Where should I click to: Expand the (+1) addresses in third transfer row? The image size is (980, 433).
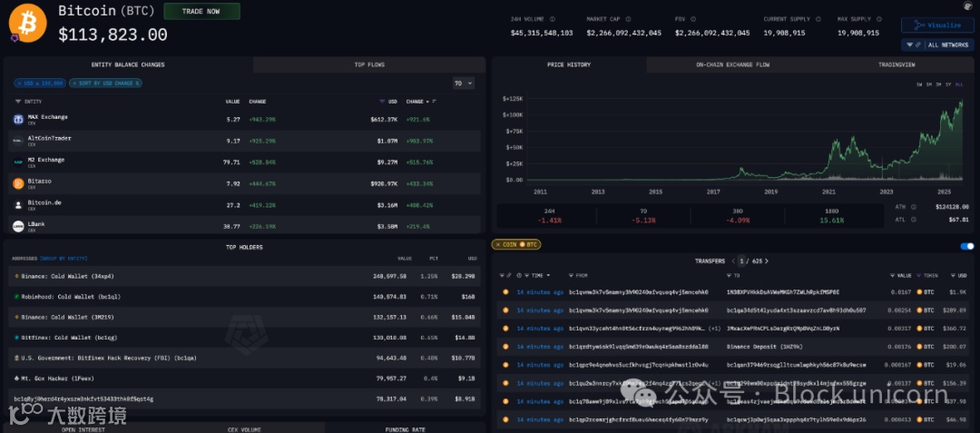click(x=715, y=328)
